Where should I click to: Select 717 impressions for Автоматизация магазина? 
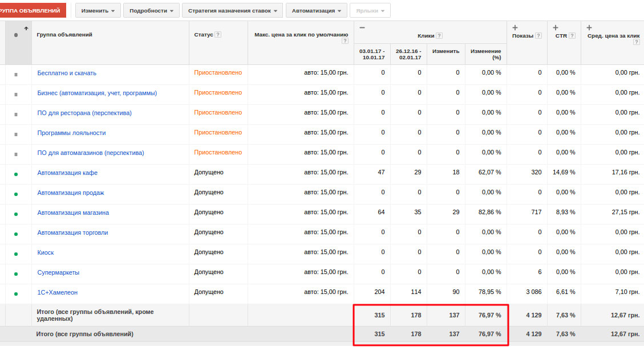pos(536,212)
